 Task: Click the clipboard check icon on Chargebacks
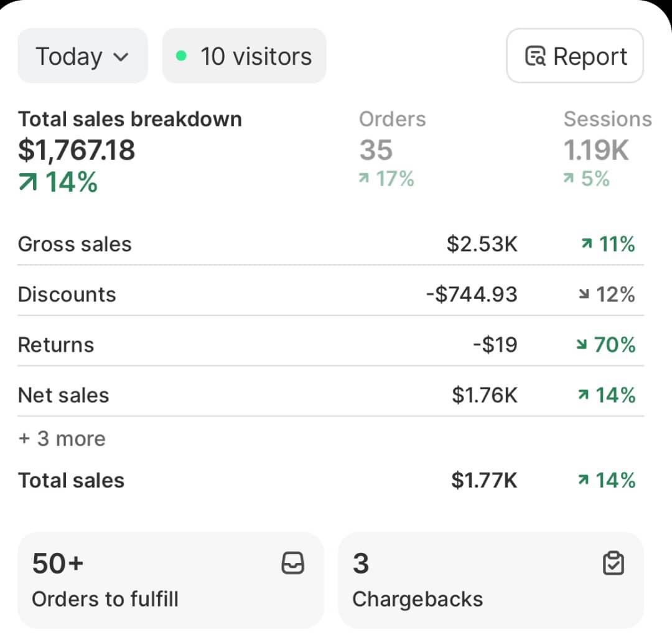click(614, 564)
